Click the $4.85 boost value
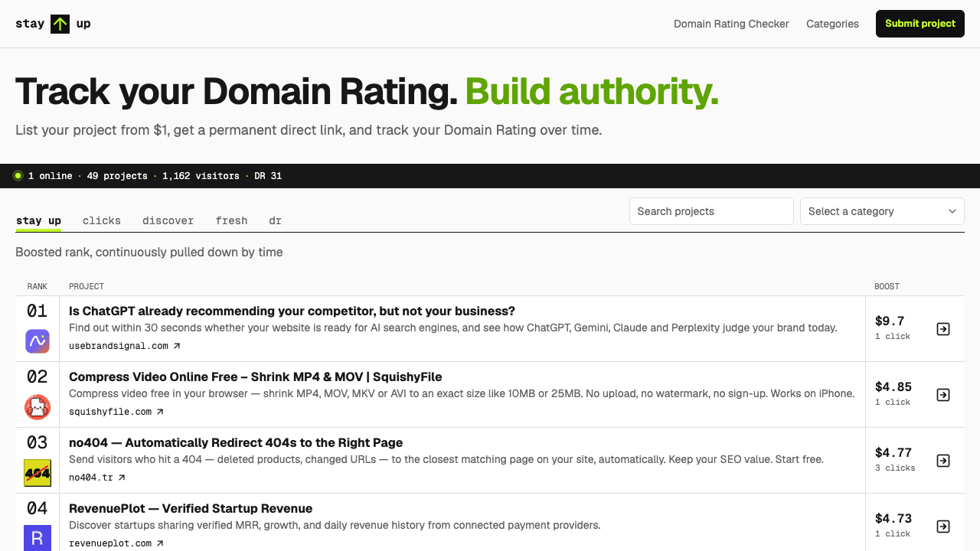Image resolution: width=980 pixels, height=551 pixels. 893,386
